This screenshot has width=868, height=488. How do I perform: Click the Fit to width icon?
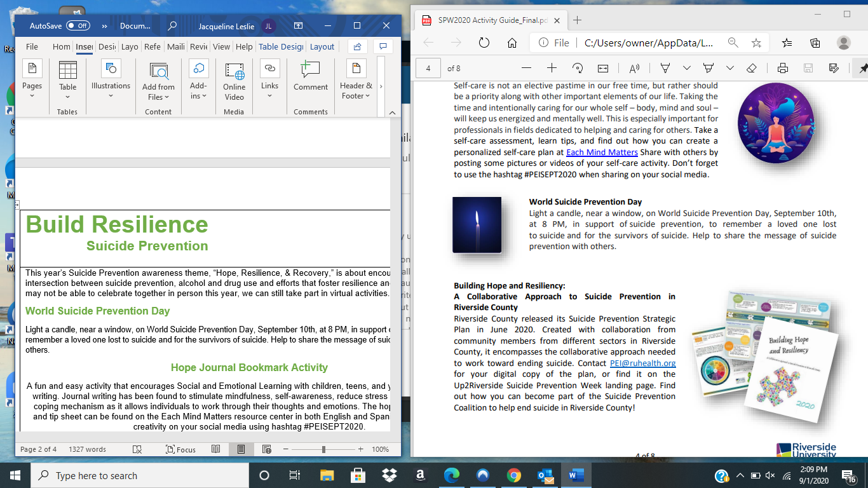coord(603,68)
